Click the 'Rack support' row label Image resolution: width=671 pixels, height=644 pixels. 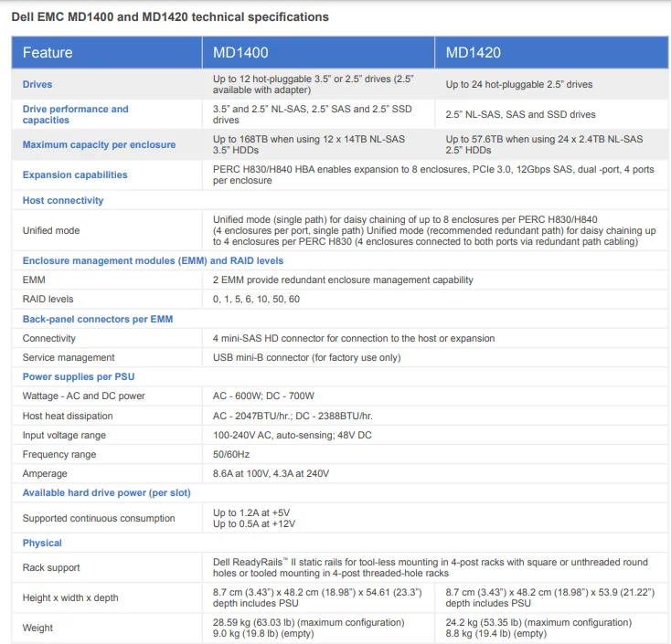(x=51, y=567)
